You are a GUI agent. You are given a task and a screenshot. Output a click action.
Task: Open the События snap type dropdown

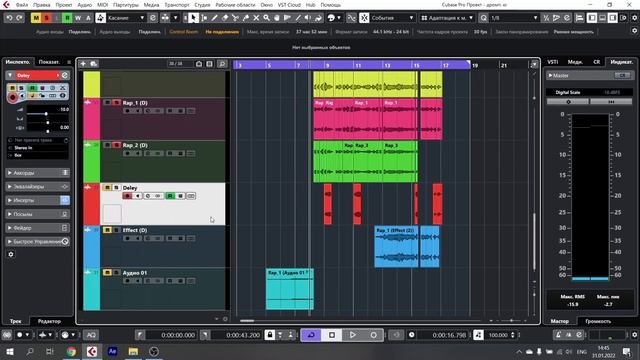[392, 18]
